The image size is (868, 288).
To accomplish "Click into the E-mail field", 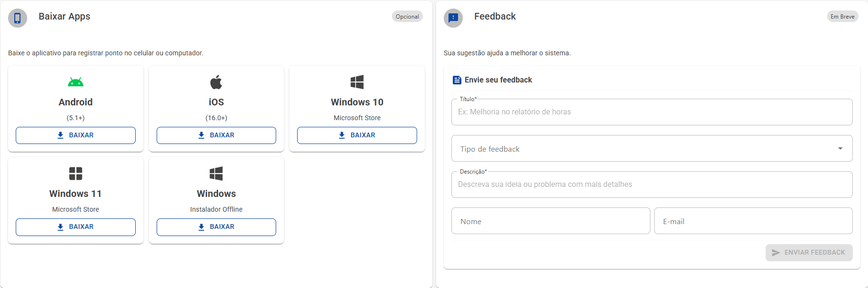I will [753, 221].
